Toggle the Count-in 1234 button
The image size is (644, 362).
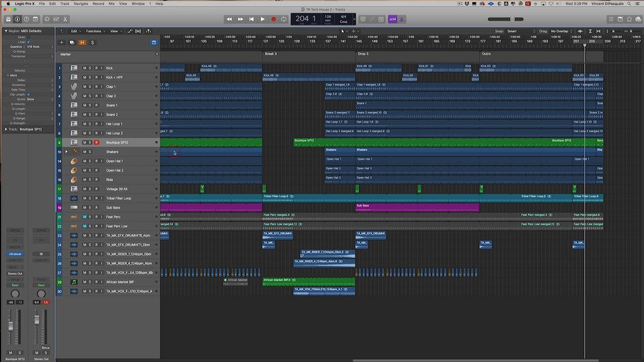(392, 19)
